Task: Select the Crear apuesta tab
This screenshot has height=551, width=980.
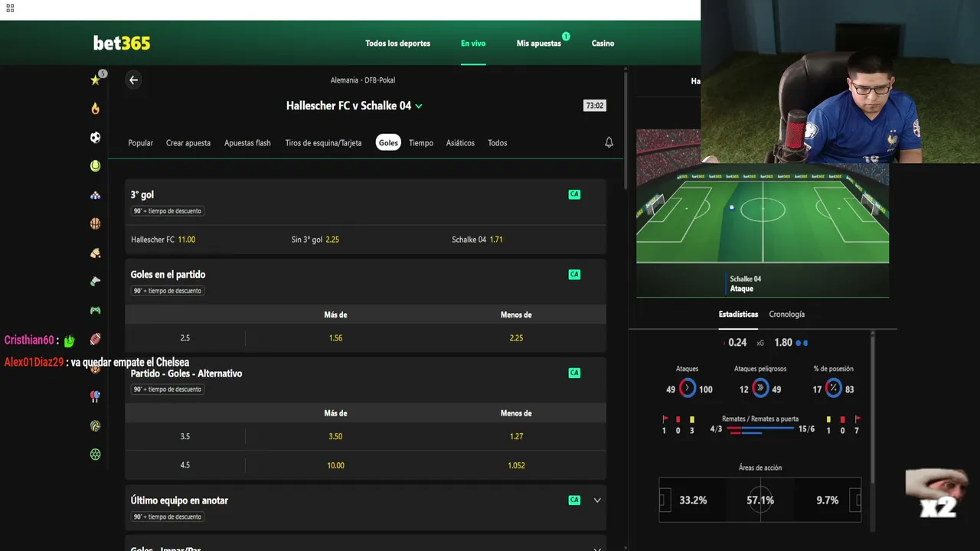Action: (x=188, y=143)
